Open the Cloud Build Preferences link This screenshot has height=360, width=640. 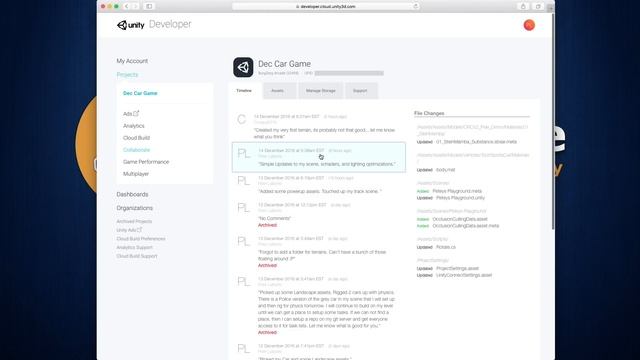coord(141,239)
